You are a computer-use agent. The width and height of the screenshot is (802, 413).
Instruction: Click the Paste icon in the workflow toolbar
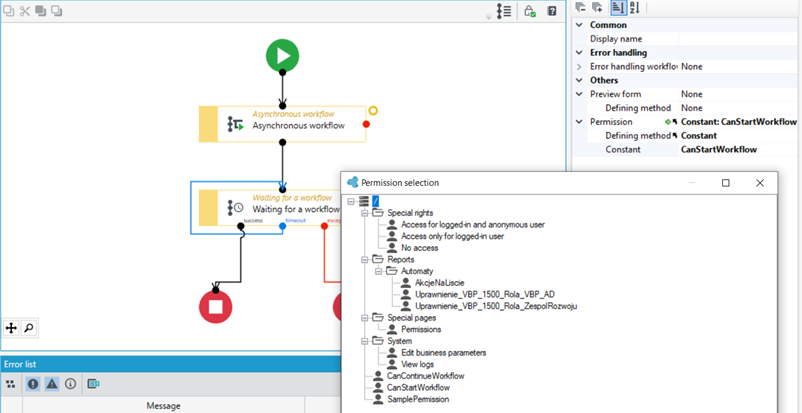(x=40, y=11)
